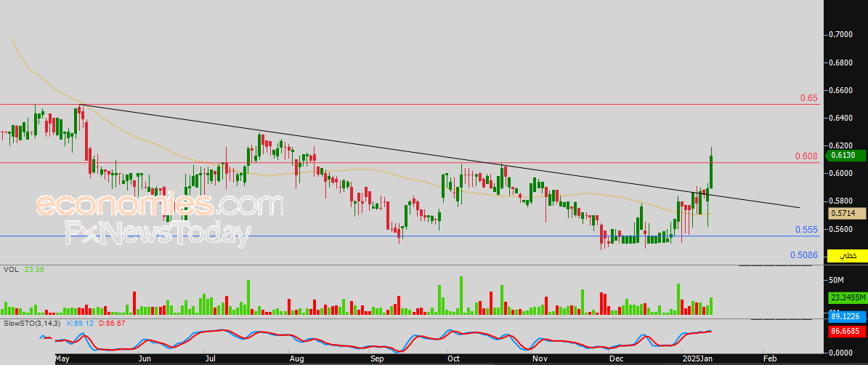Click the 0.555 support level label

tap(806, 229)
